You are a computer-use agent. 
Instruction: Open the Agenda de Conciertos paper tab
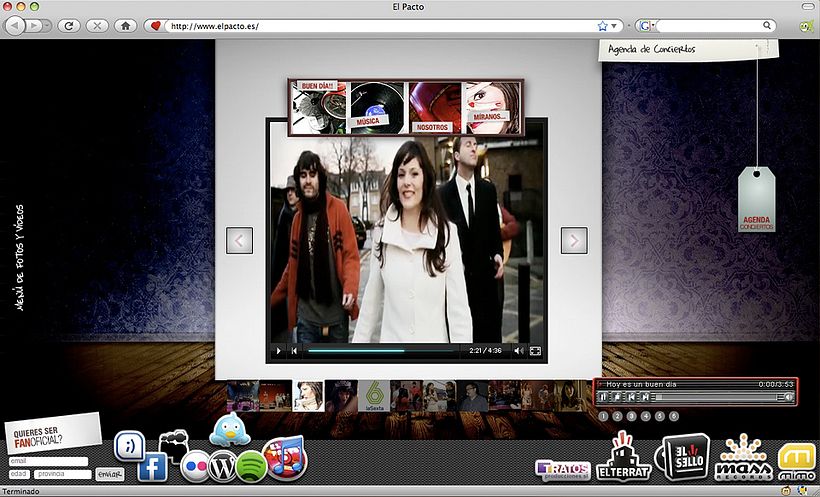(x=688, y=50)
